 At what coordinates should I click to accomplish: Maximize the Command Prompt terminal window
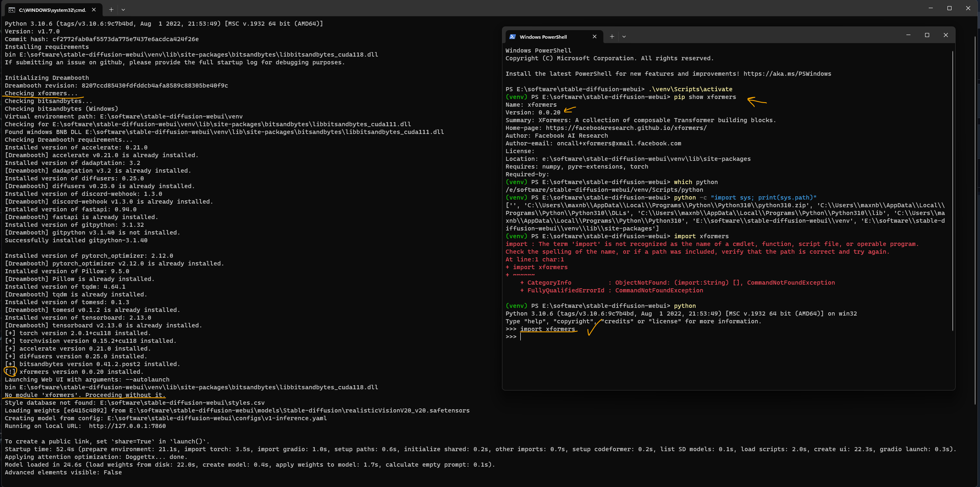click(949, 8)
